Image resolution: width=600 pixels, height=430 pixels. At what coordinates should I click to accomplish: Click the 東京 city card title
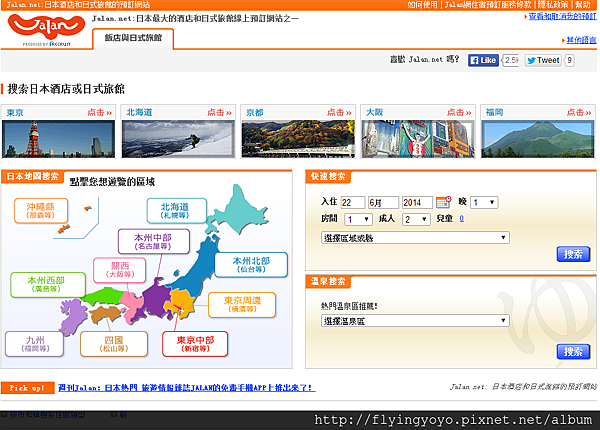click(15, 112)
